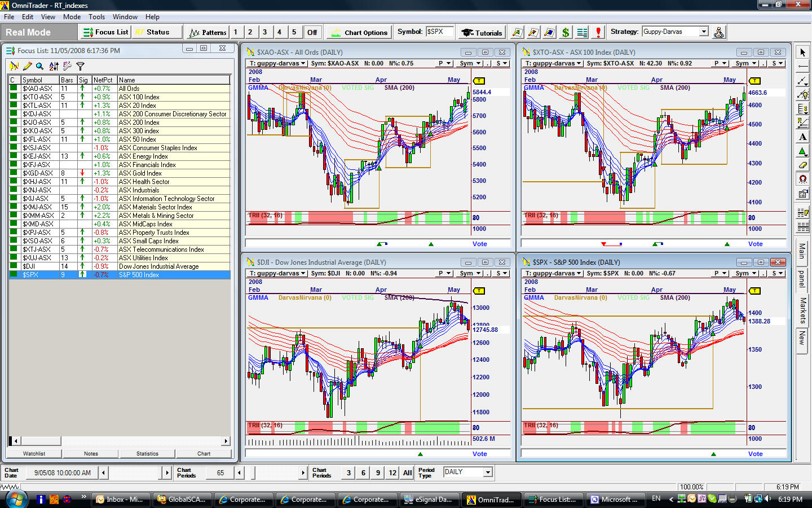
Task: Toggle the red magnet snap tool
Action: click(802, 179)
